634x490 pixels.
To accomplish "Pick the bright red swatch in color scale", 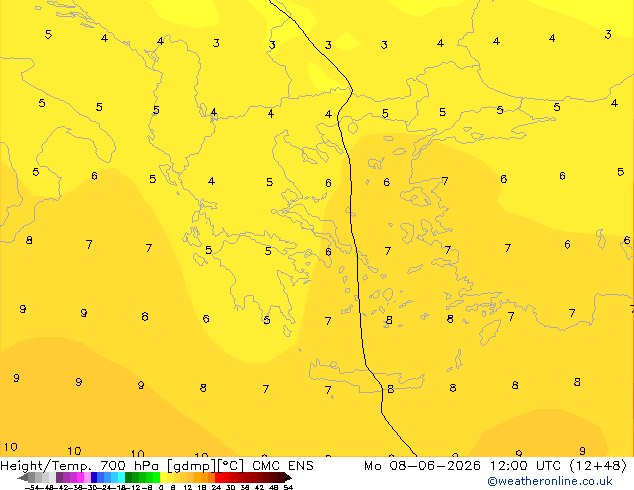I will pyautogui.click(x=218, y=478).
